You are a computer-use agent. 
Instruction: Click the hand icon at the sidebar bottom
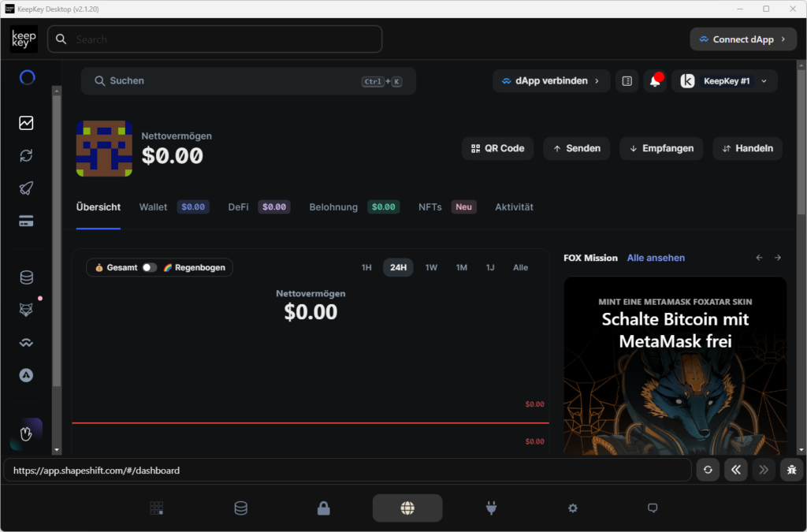26,433
